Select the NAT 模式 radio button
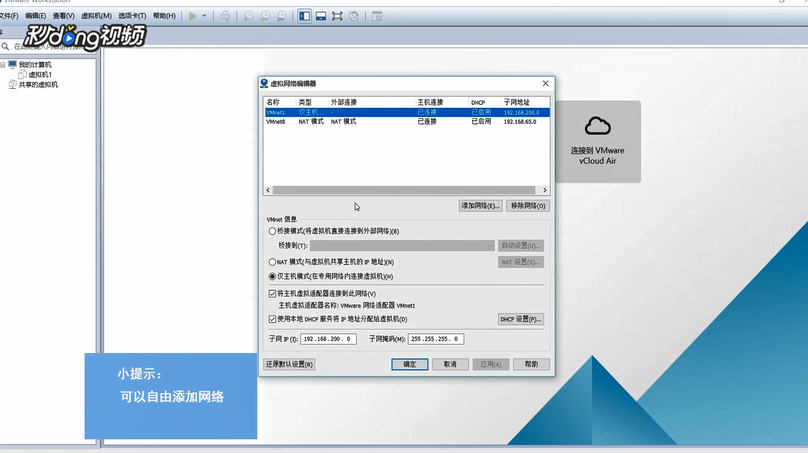Image resolution: width=808 pixels, height=453 pixels. click(272, 262)
